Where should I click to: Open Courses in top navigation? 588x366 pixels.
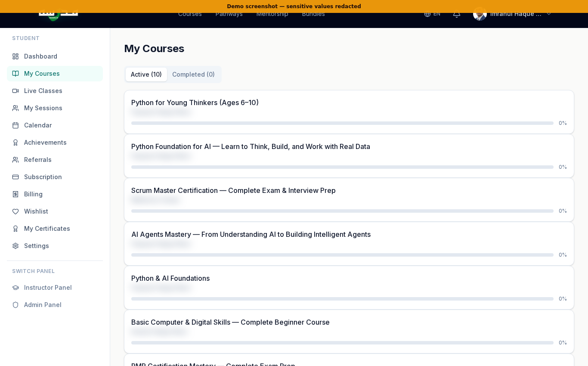190,14
